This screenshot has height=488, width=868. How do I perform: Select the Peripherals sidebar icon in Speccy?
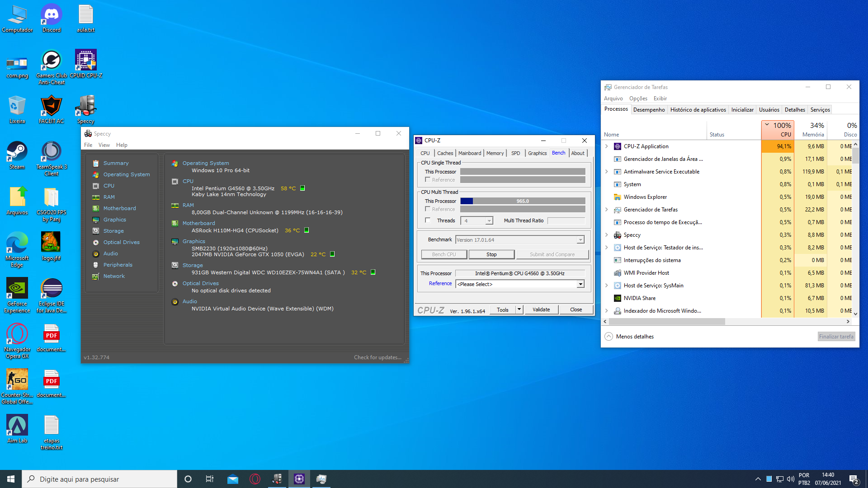[x=96, y=265]
